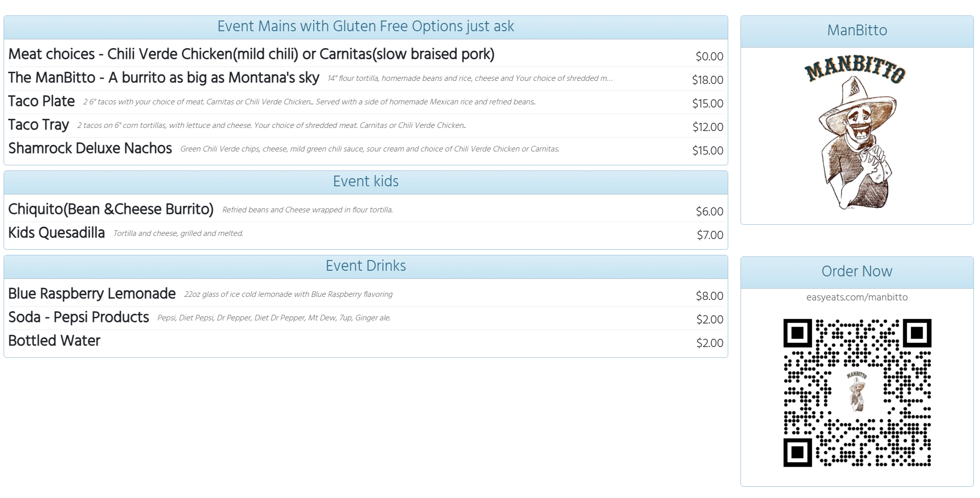The height and width of the screenshot is (498, 980).
Task: Choose the Taco Plate item
Action: click(41, 101)
